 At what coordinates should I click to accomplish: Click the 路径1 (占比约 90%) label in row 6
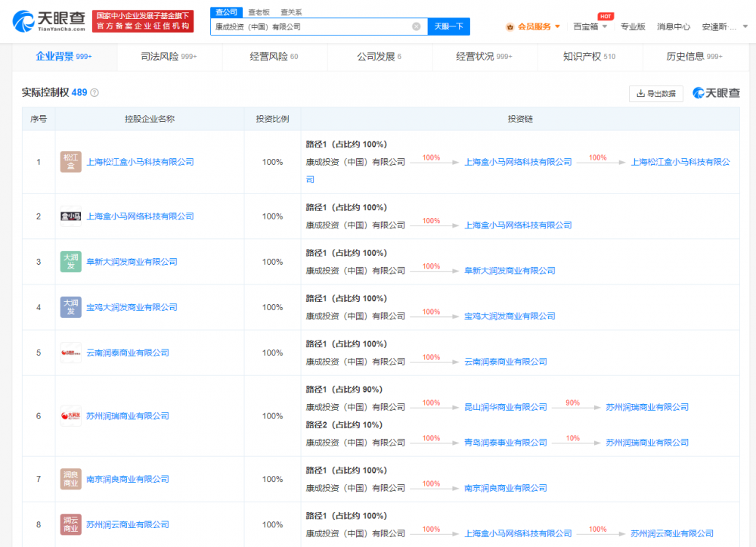click(344, 390)
